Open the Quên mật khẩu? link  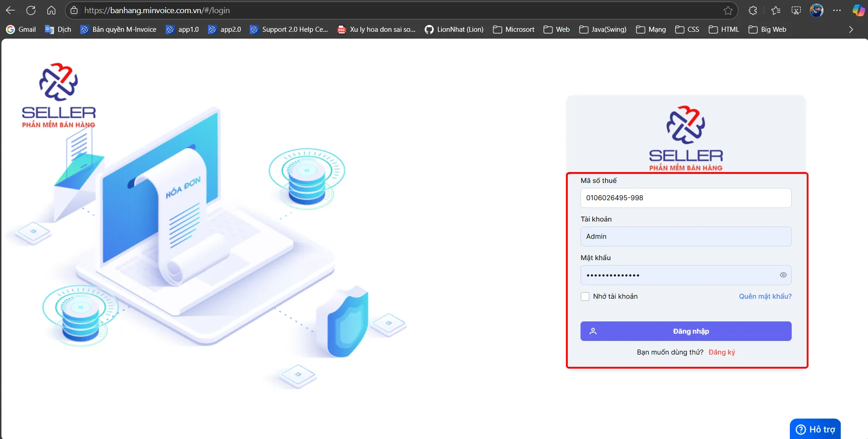tap(765, 296)
